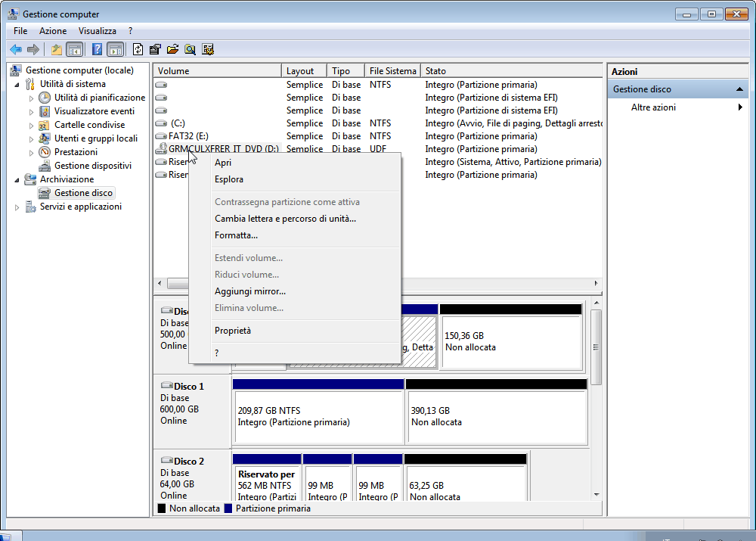Click the Up one level folder icon
Image resolution: width=756 pixels, height=541 pixels.
[x=56, y=50]
